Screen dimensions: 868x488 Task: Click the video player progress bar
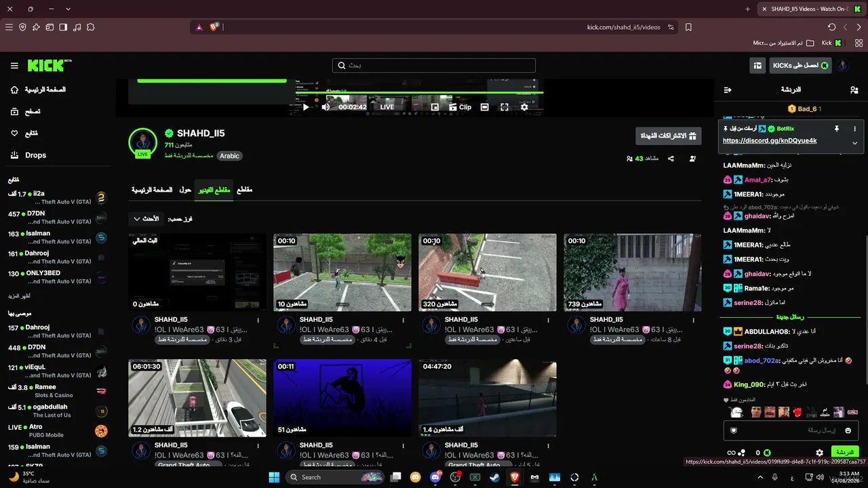pyautogui.click(x=420, y=93)
